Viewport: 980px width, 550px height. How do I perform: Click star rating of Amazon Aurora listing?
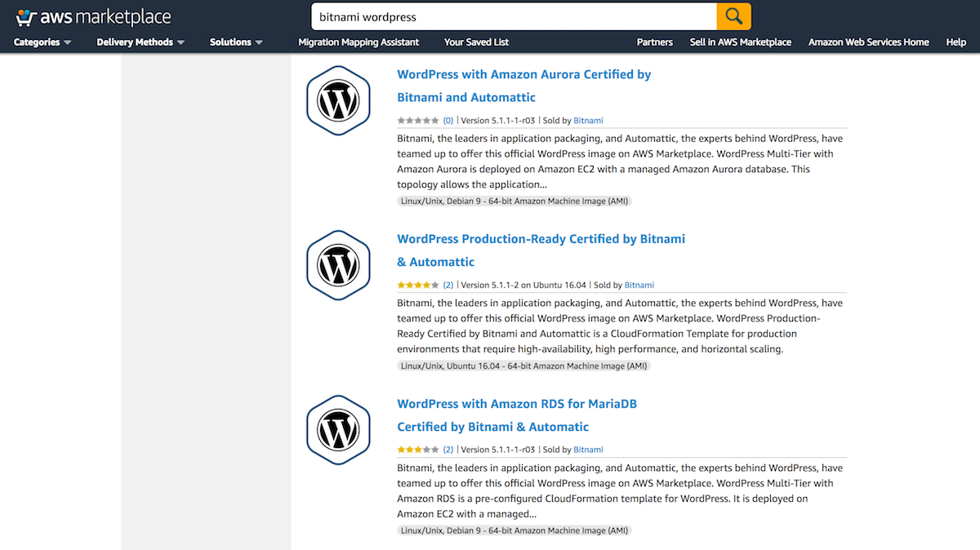[418, 121]
